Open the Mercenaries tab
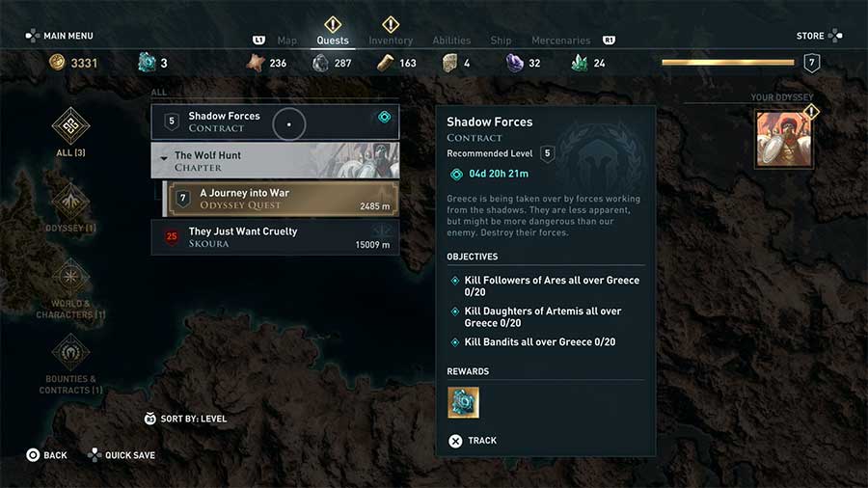 560,41
